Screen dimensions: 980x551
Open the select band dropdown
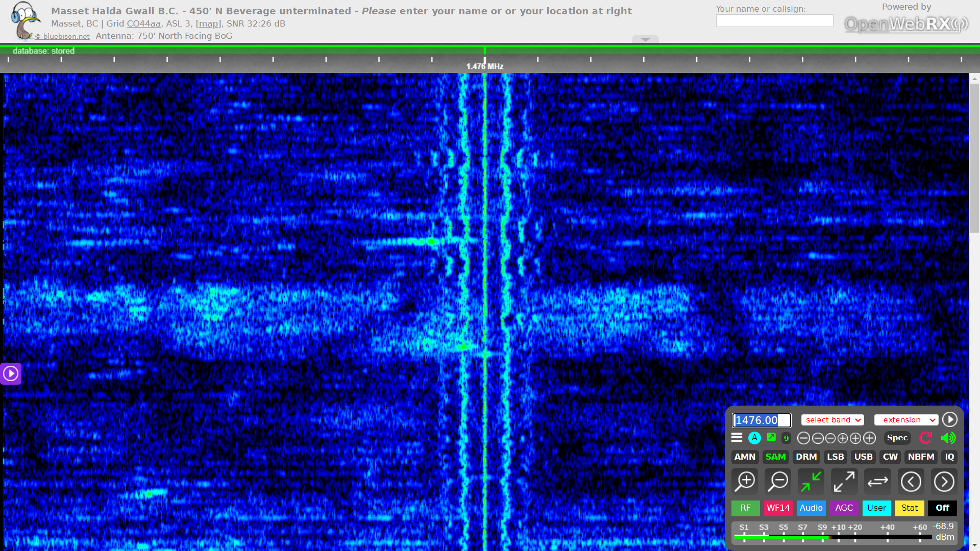tap(832, 420)
